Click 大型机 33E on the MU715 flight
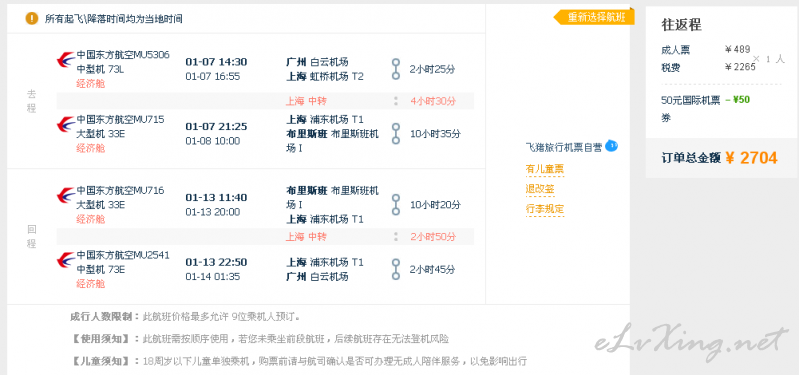This screenshot has height=375, width=799. (101, 134)
